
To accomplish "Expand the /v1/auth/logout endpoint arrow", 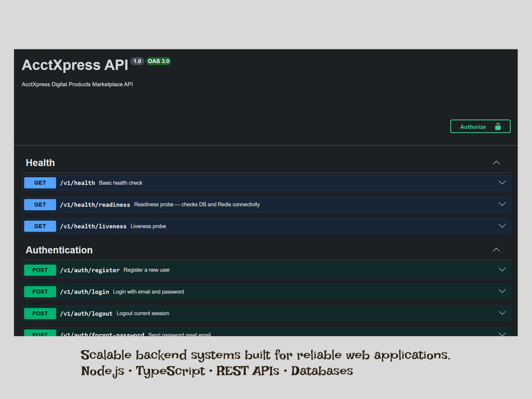I will (502, 313).
